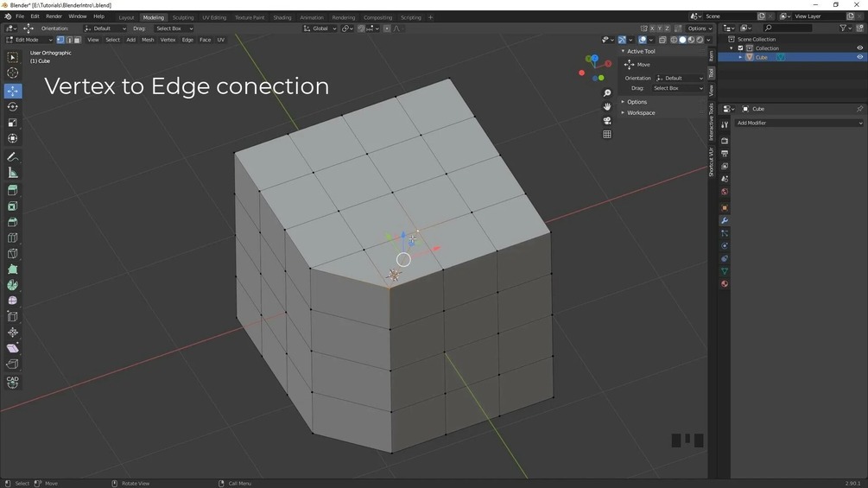Open header Orientation Default dropdown
Viewport: 868px width, 488px height.
pyautogui.click(x=105, y=29)
